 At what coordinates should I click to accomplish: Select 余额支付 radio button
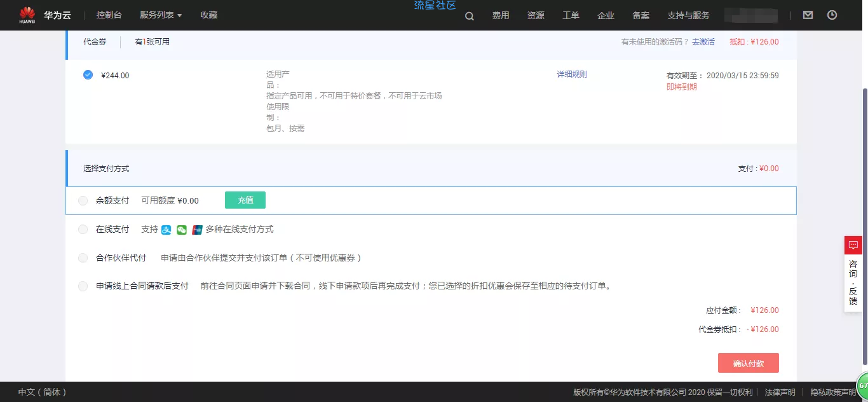[83, 201]
